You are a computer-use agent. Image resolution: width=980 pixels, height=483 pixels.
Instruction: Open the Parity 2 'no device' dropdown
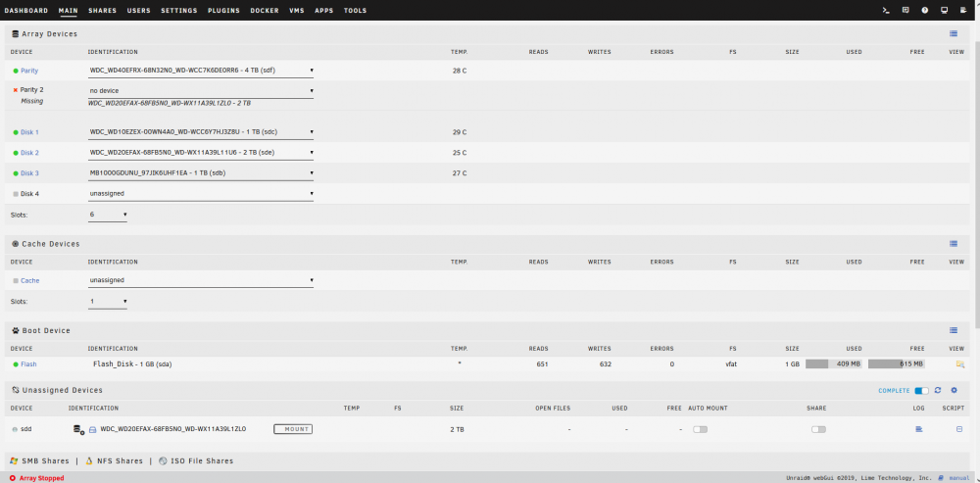pyautogui.click(x=201, y=90)
